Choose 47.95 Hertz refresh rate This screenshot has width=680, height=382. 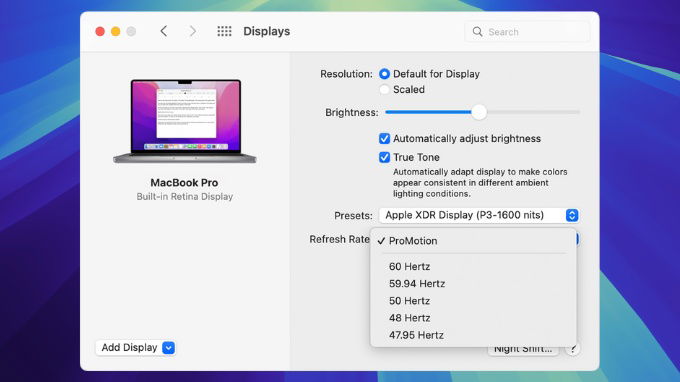point(474,335)
